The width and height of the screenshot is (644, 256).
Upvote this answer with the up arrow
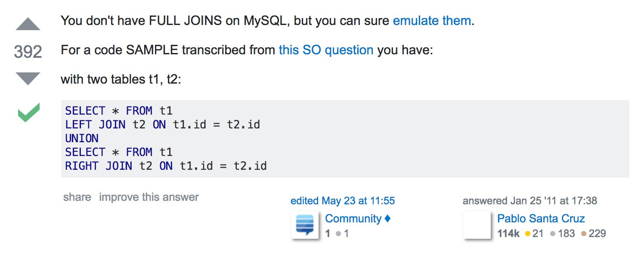(x=28, y=25)
